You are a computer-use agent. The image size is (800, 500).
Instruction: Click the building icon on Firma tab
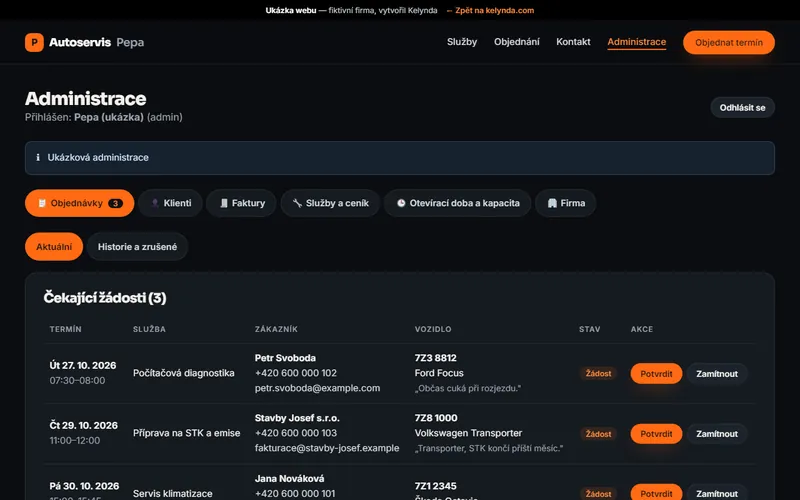click(552, 203)
